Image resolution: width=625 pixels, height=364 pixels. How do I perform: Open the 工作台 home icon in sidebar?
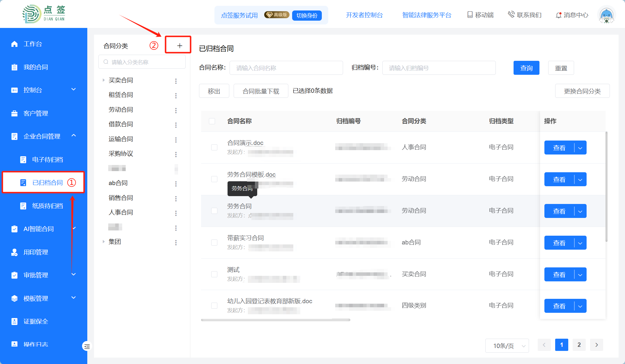click(x=14, y=44)
